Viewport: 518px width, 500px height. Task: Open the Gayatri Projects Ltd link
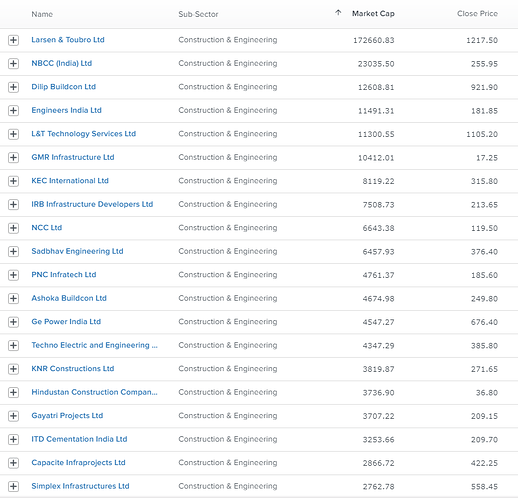click(67, 416)
